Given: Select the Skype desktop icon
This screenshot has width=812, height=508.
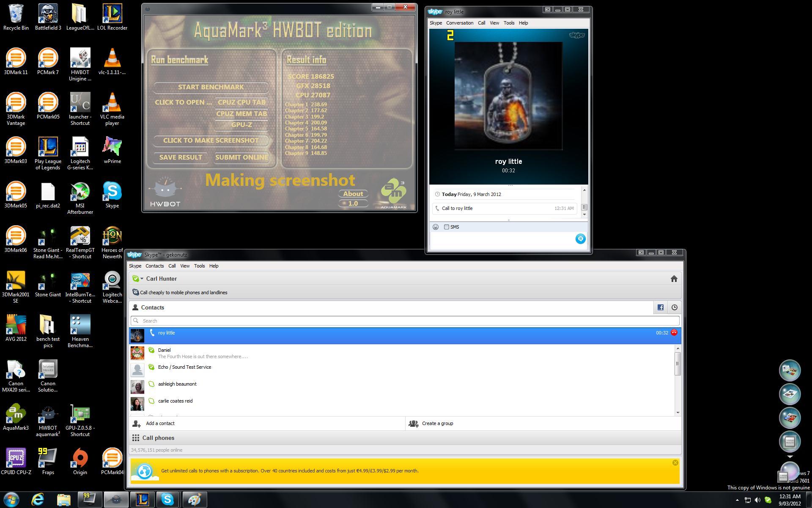Looking at the screenshot, I should click(112, 195).
